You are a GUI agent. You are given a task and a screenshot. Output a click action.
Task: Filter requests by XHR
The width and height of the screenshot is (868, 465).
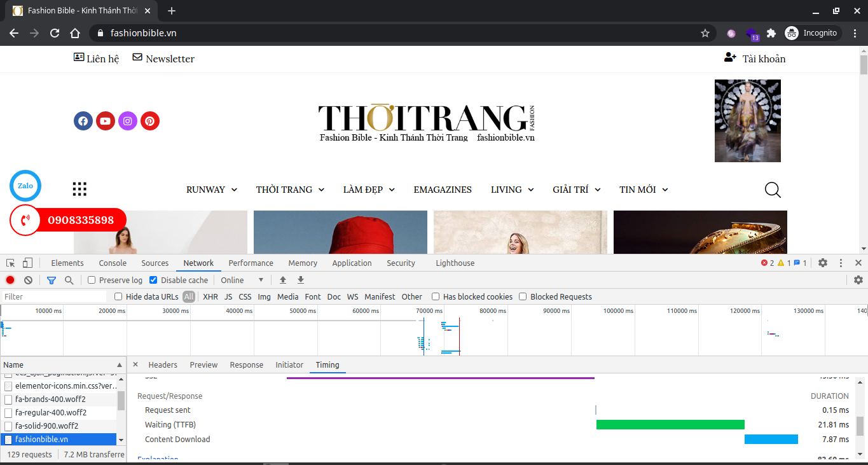[210, 296]
